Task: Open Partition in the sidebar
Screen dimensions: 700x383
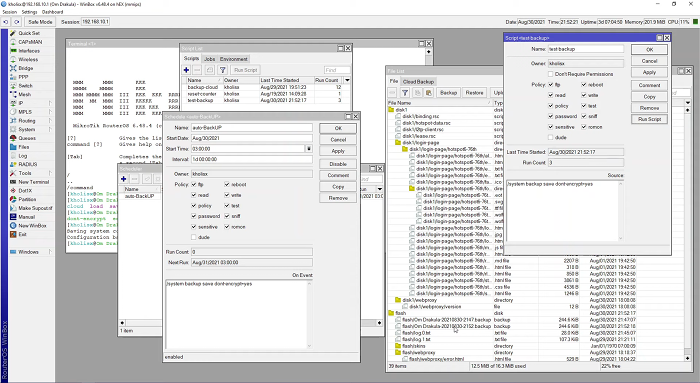Action: (x=27, y=200)
